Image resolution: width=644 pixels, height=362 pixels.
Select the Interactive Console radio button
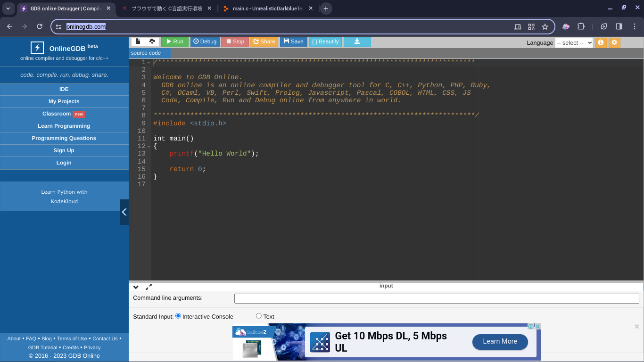pyautogui.click(x=178, y=316)
